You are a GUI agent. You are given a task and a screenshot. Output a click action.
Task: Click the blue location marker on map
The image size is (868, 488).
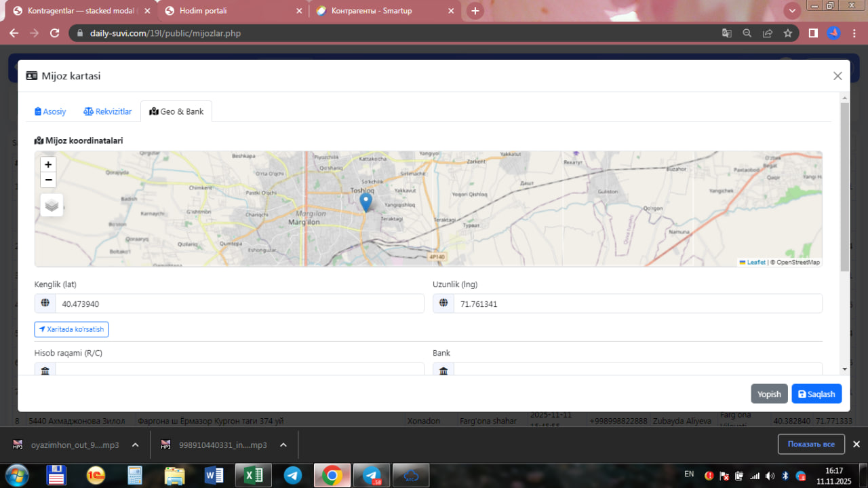pyautogui.click(x=366, y=202)
